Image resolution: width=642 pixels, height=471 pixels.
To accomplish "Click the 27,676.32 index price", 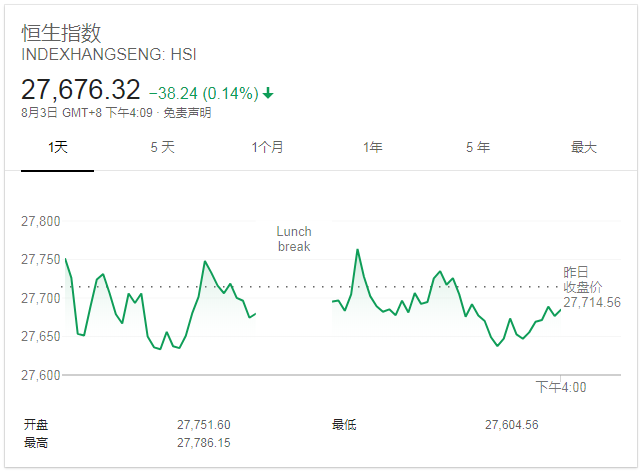I will click(x=81, y=89).
